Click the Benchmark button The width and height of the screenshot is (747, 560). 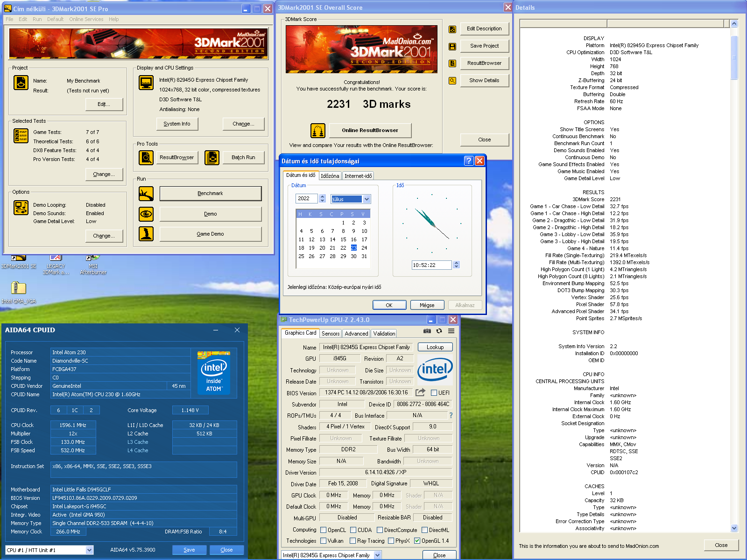pyautogui.click(x=211, y=194)
